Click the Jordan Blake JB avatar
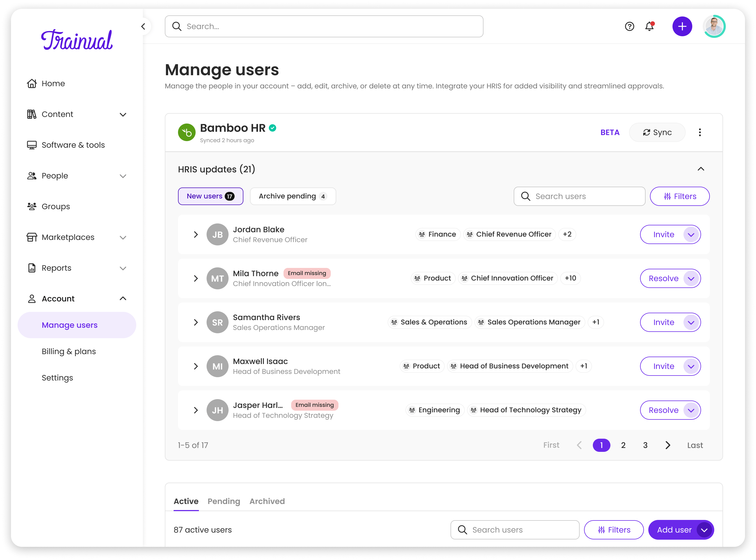Screen dimensions: 756x560 click(x=217, y=235)
